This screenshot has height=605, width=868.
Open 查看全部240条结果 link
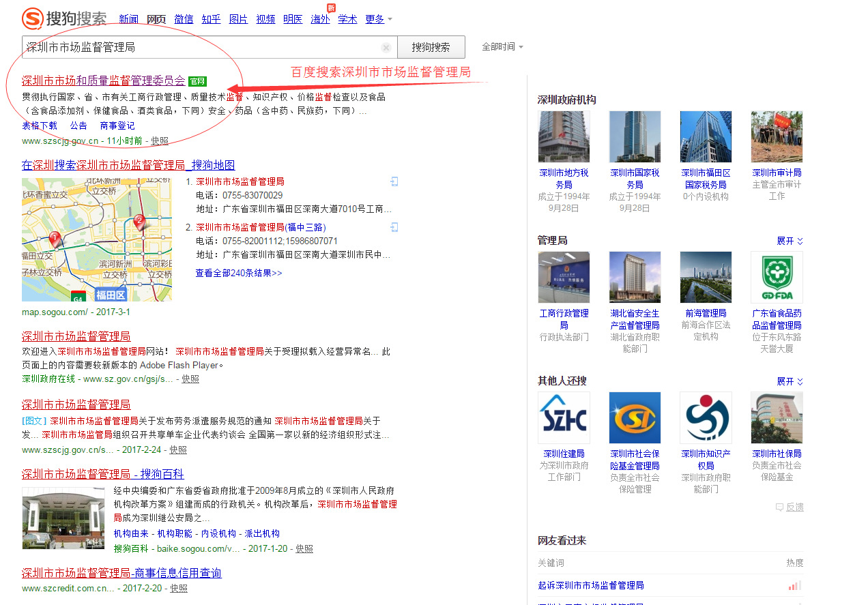coord(239,273)
